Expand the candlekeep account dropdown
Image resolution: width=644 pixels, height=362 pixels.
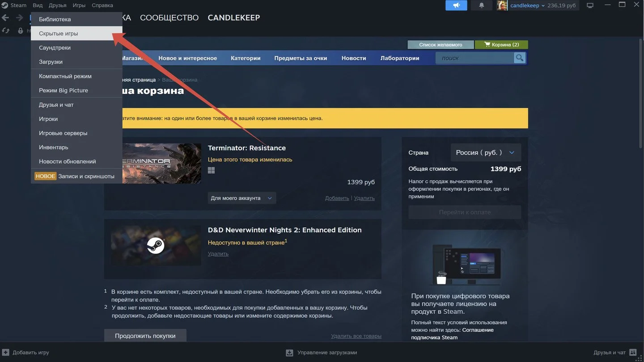[x=528, y=5]
